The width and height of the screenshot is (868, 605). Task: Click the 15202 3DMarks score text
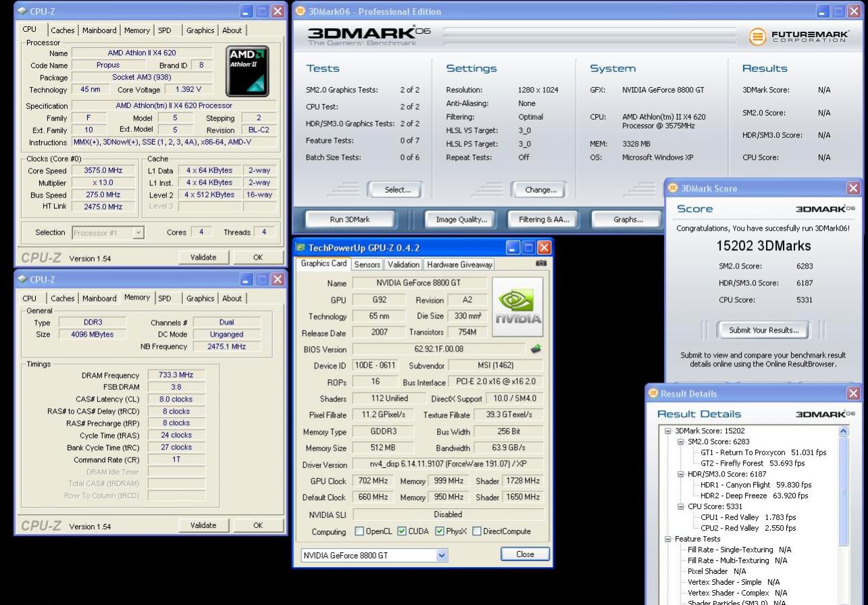(763, 245)
